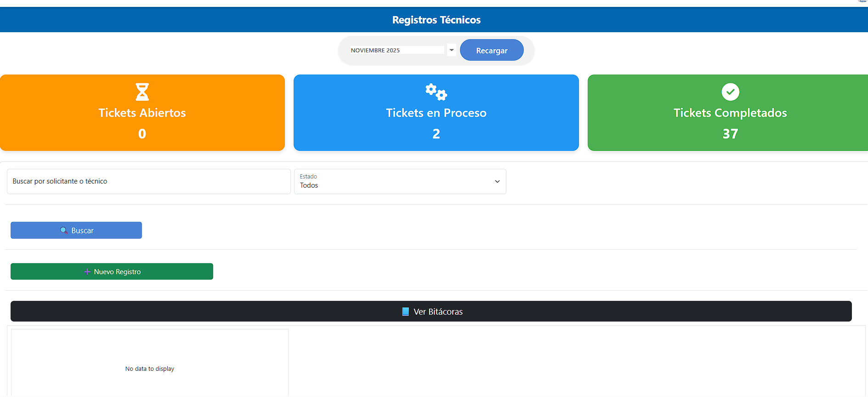This screenshot has height=397, width=868.
Task: Open Ver Bitácoras bar
Action: (x=431, y=311)
